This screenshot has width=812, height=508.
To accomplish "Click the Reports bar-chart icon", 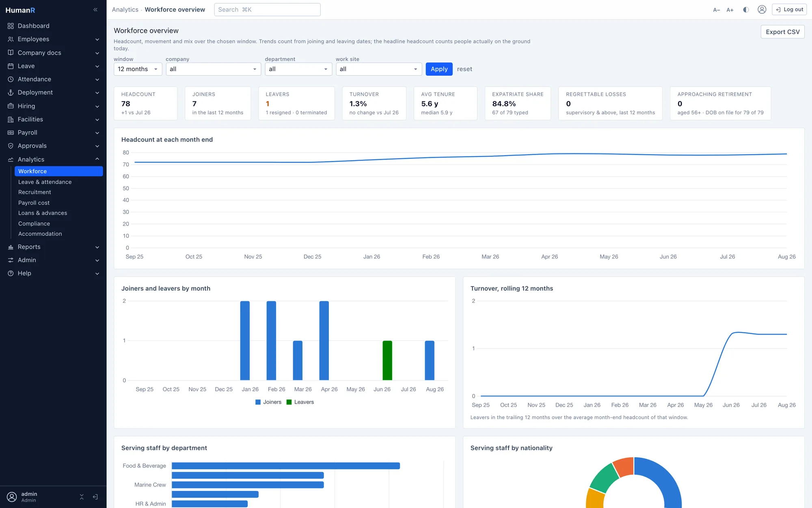I will [x=11, y=247].
